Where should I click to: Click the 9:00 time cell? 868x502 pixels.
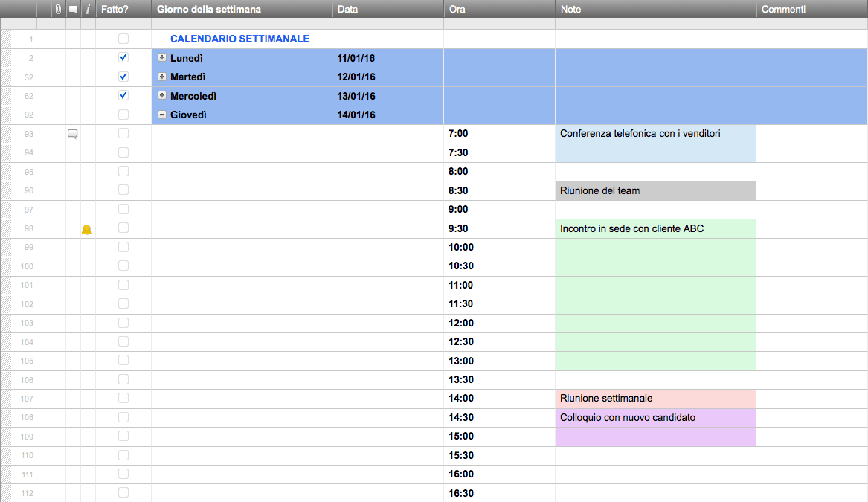coord(499,209)
